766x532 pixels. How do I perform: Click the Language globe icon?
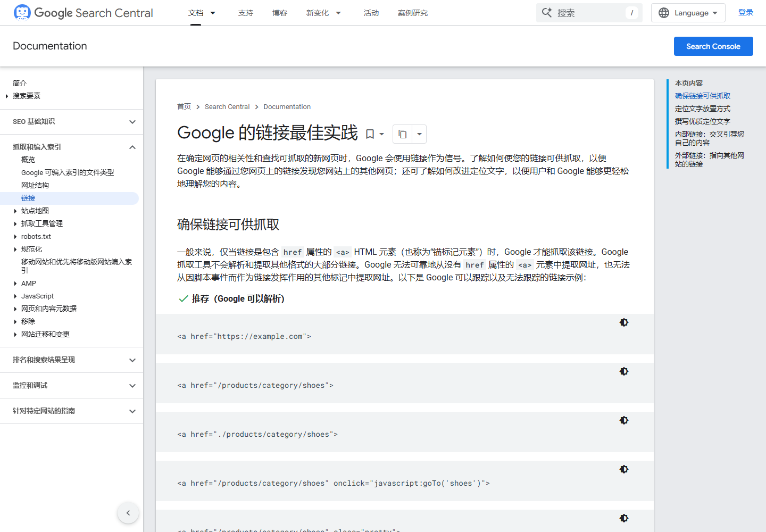664,13
